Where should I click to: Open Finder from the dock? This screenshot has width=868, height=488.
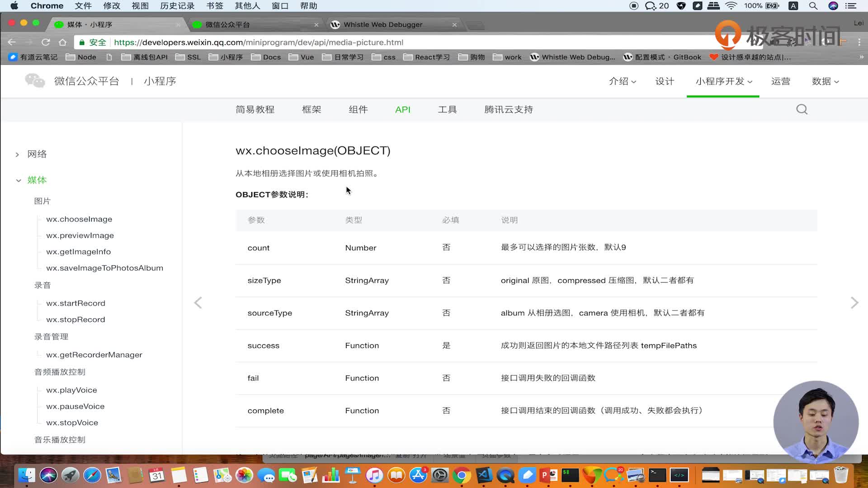pos(27,475)
